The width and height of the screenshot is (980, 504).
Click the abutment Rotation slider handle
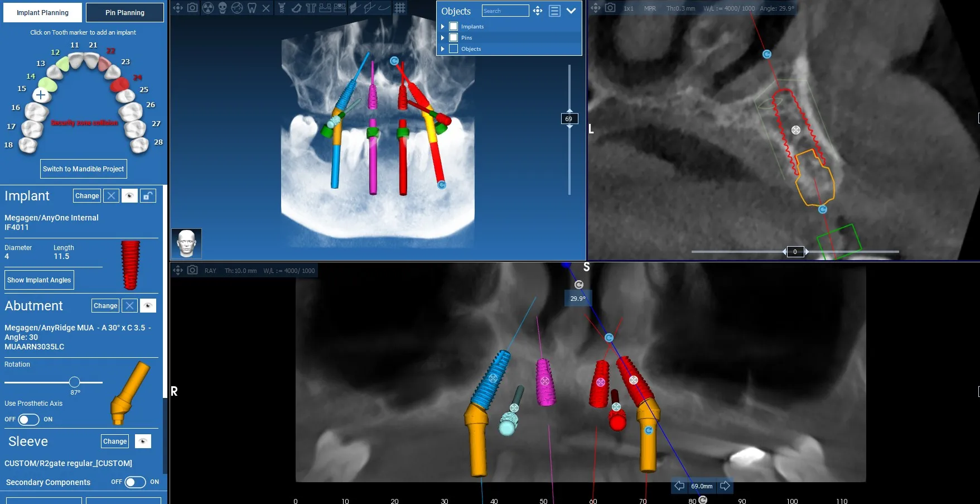pyautogui.click(x=75, y=382)
